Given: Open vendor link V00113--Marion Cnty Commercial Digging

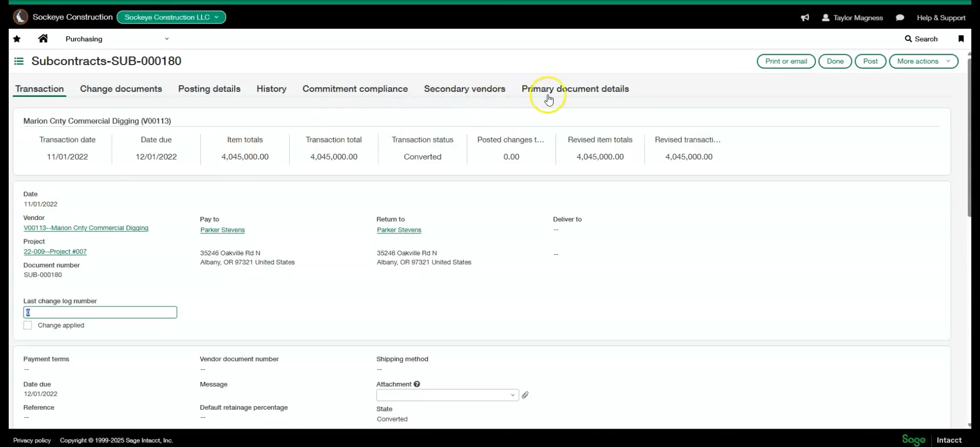Looking at the screenshot, I should click(86, 228).
